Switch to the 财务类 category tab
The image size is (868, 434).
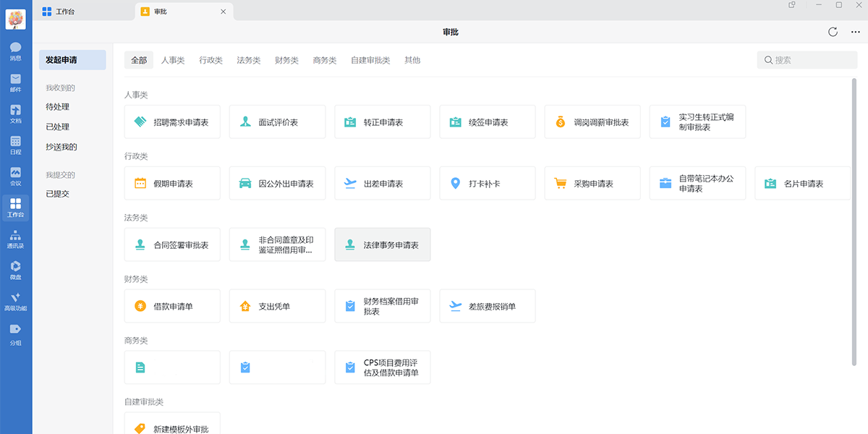(286, 60)
